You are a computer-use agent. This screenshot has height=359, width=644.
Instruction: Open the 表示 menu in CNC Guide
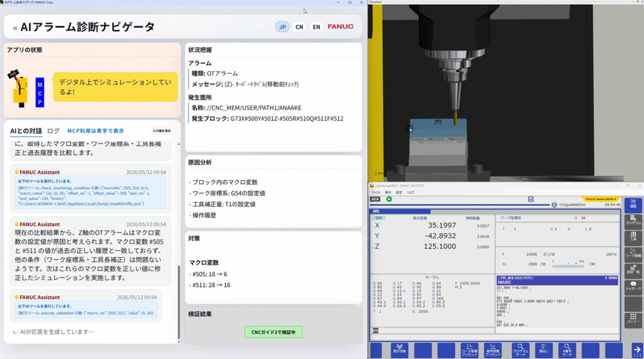click(388, 193)
